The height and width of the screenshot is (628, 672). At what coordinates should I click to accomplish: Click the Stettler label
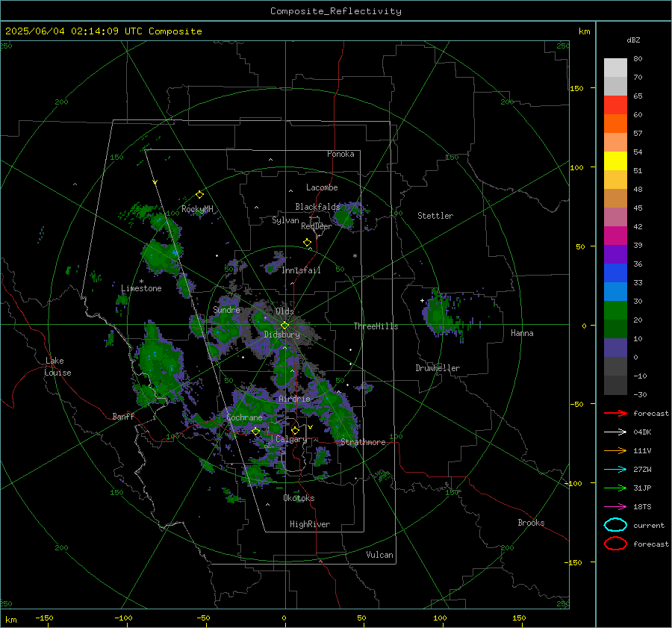pyautogui.click(x=435, y=216)
